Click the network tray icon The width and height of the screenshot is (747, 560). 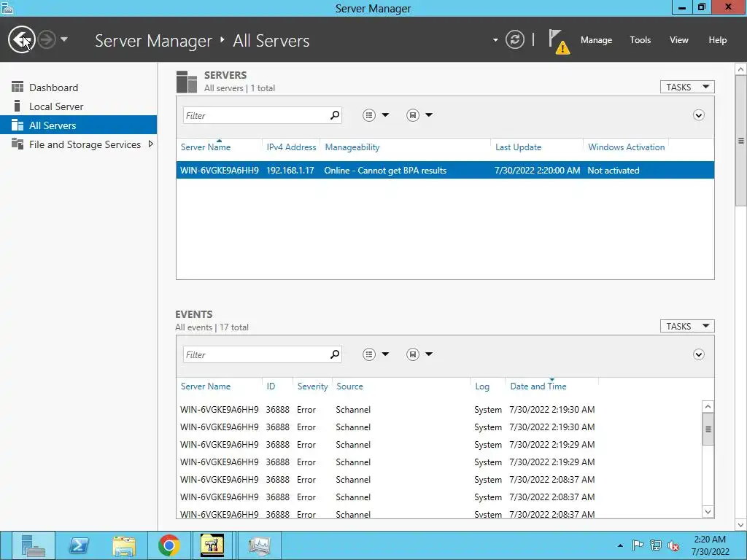656,545
